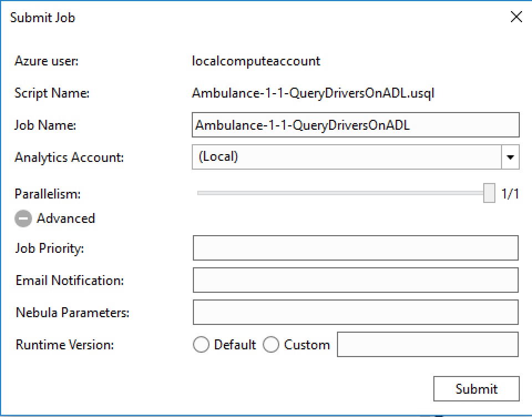532x417 pixels.
Task: Click the Submit Job title bar text
Action: pyautogui.click(x=43, y=18)
